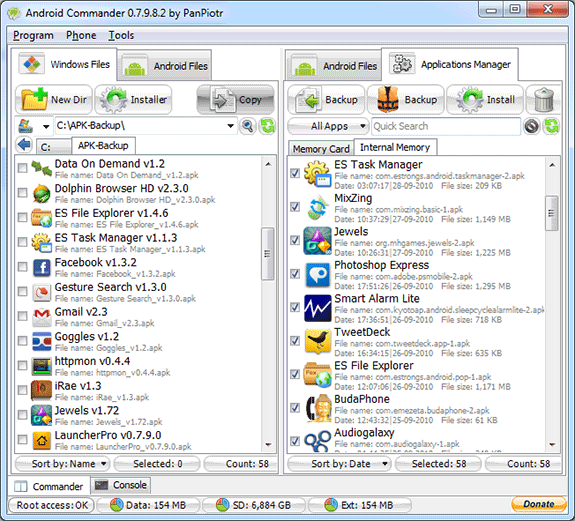
Task: Click the trash can uninstall icon
Action: (543, 99)
